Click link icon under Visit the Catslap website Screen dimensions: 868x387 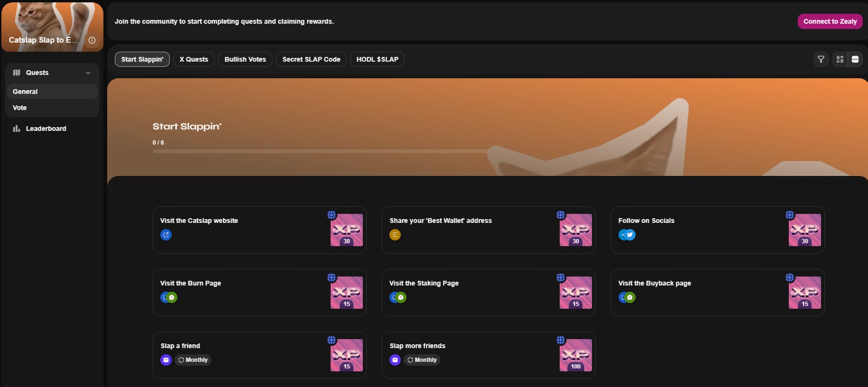tap(166, 235)
